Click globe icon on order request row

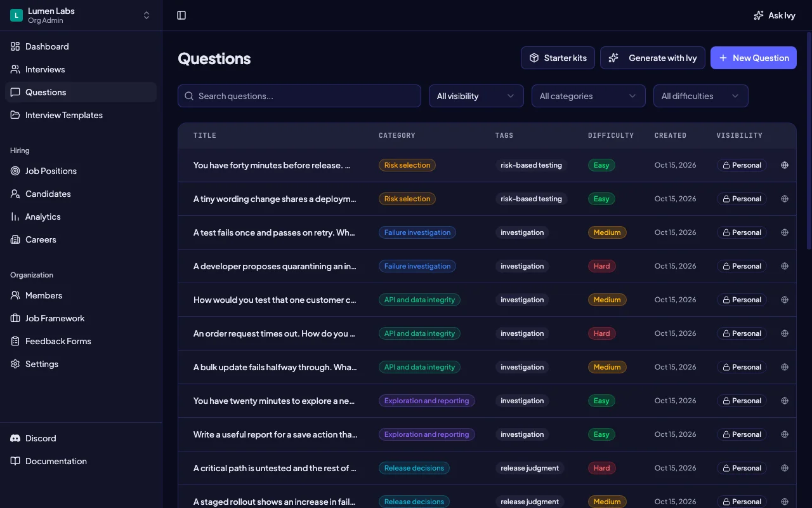coord(785,333)
